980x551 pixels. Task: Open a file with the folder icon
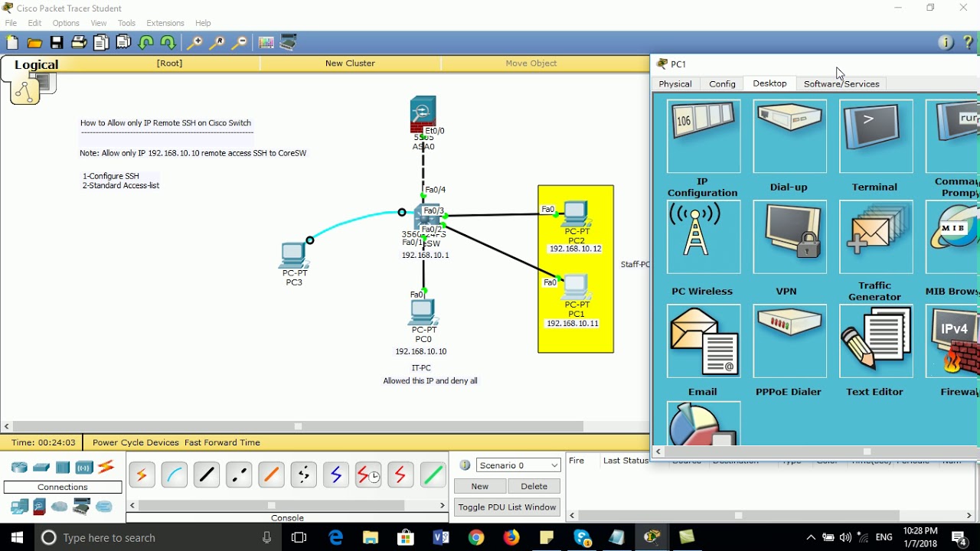34,43
